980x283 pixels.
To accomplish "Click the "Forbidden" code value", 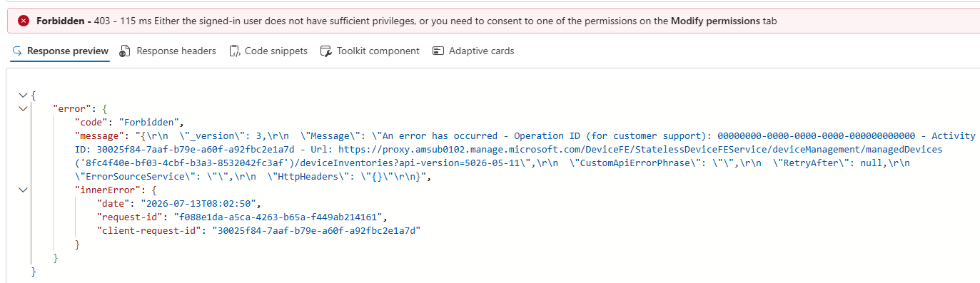I will [x=151, y=122].
